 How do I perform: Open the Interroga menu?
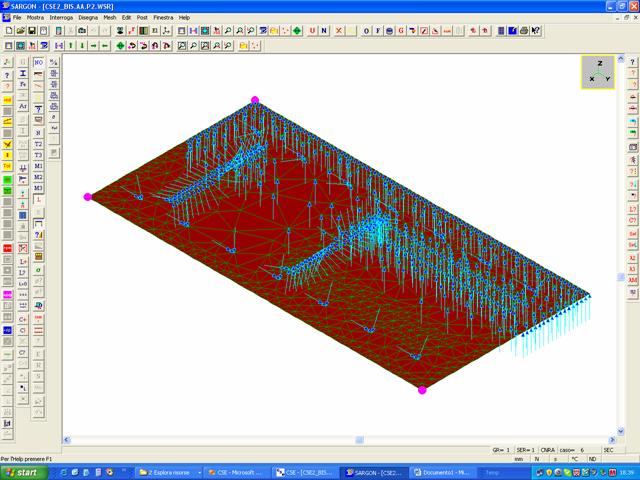tap(61, 17)
